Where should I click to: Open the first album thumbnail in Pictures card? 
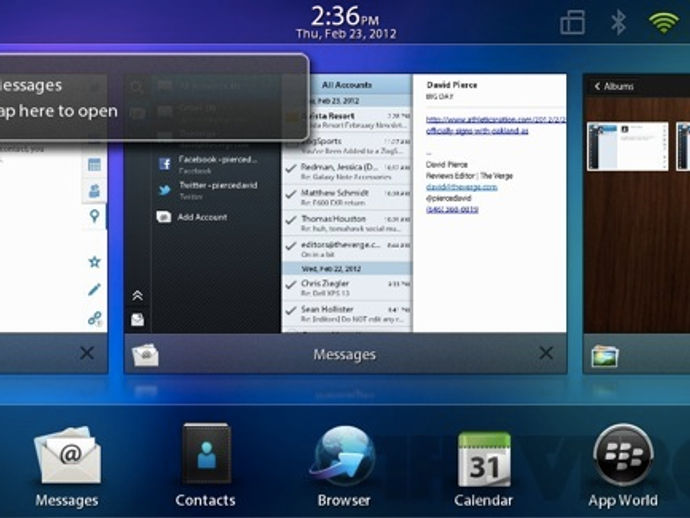(x=628, y=147)
